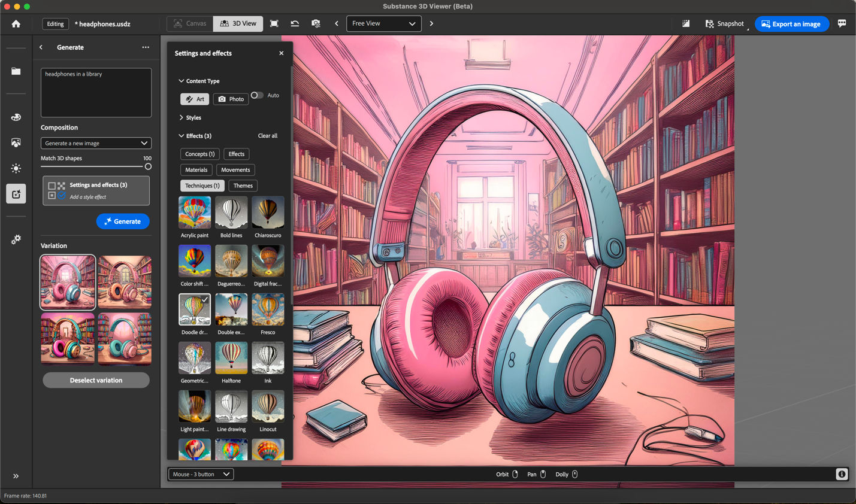Image resolution: width=856 pixels, height=504 pixels.
Task: Go back from the Generate panel
Action: tap(41, 47)
